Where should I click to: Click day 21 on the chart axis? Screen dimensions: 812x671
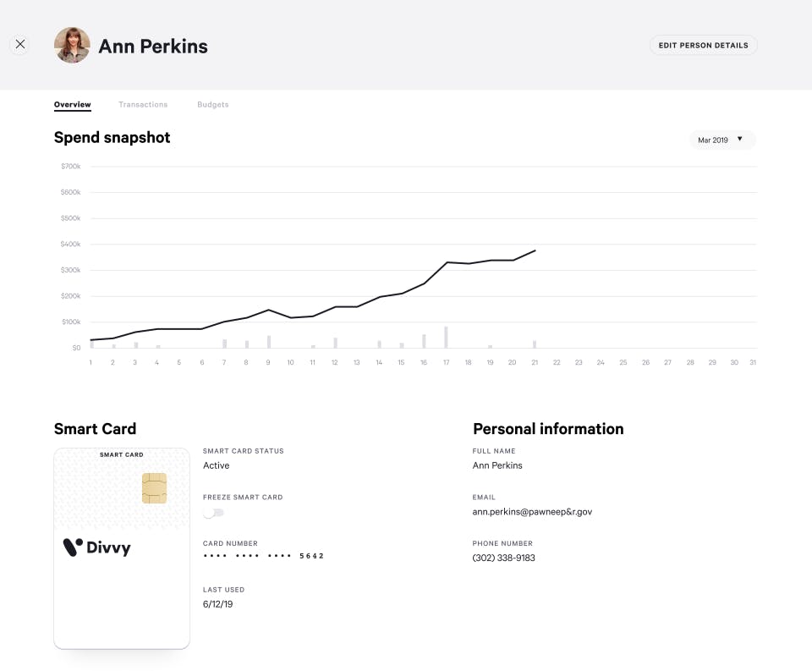point(535,362)
